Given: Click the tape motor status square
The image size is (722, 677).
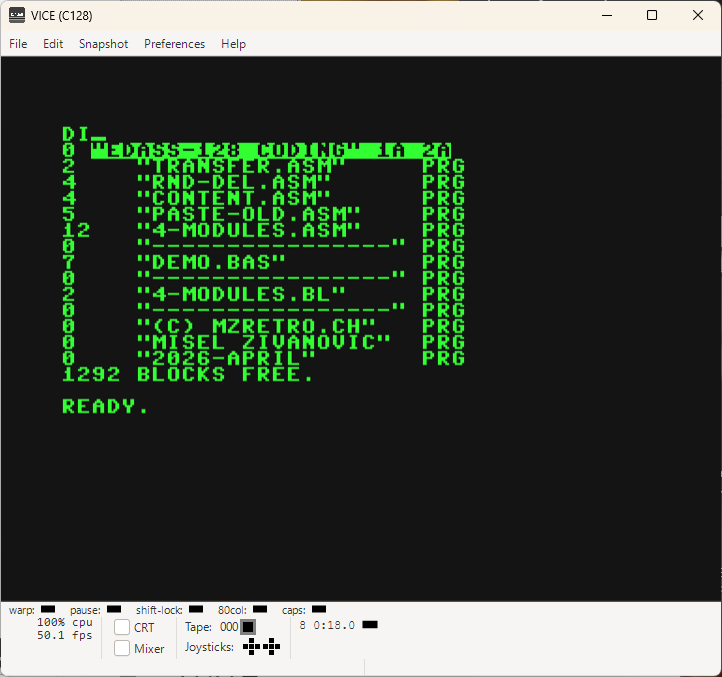Looking at the screenshot, I should tap(248, 627).
